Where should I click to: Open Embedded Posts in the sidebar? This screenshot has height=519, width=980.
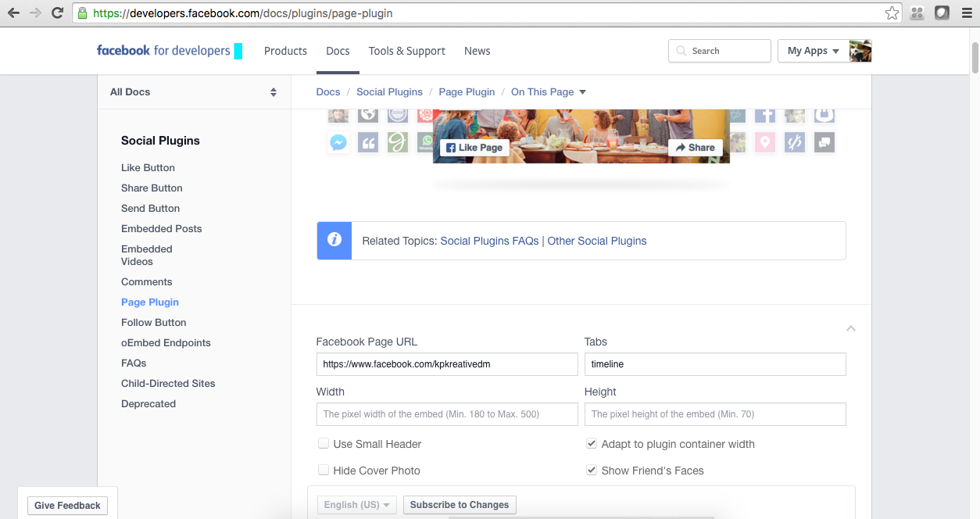point(161,228)
